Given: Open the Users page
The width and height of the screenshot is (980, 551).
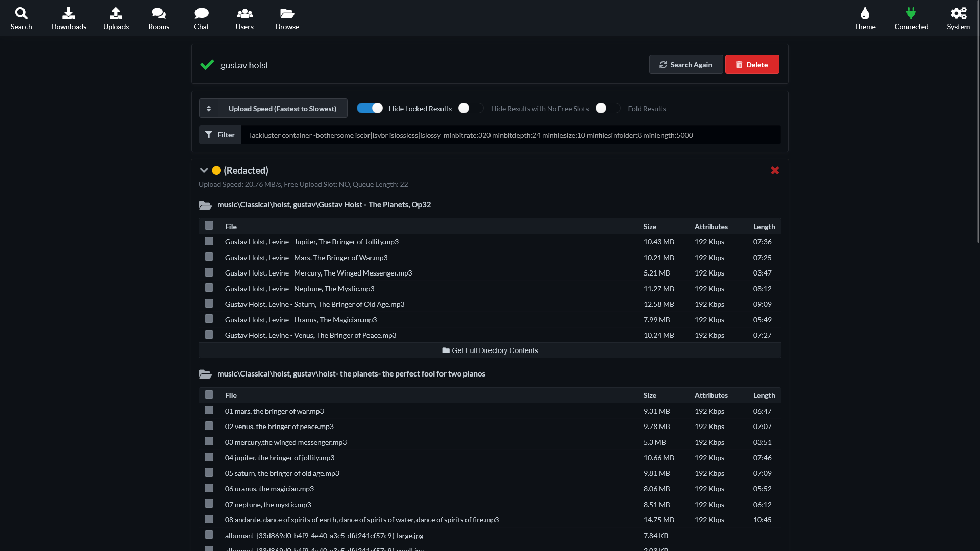Looking at the screenshot, I should (x=244, y=18).
